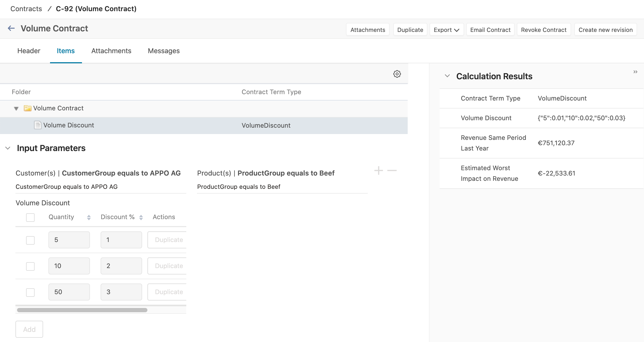Click the back arrow next to Volume Contract
Image resolution: width=644 pixels, height=342 pixels.
(x=11, y=28)
